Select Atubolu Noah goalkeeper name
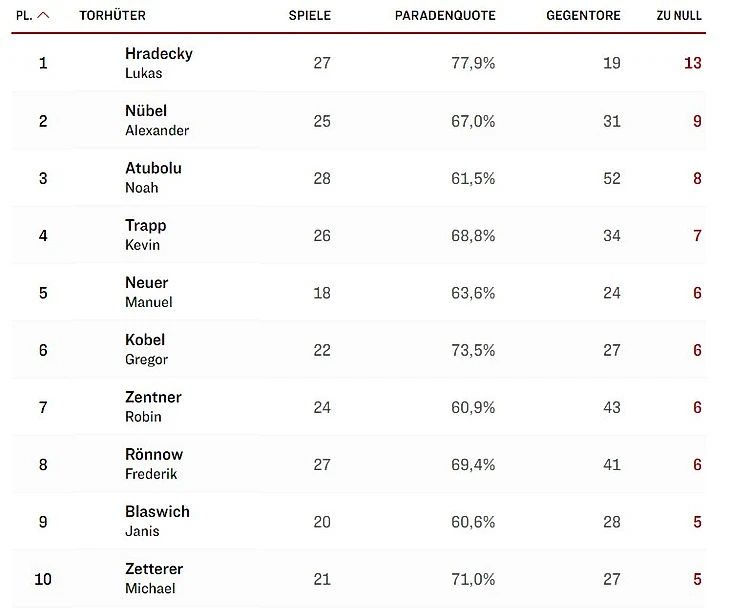 (x=153, y=178)
